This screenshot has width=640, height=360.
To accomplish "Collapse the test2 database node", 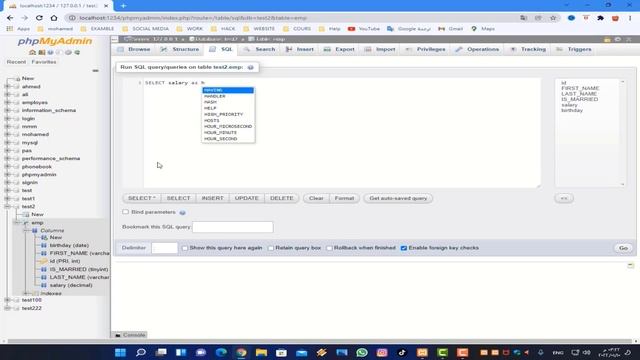I will (7, 207).
